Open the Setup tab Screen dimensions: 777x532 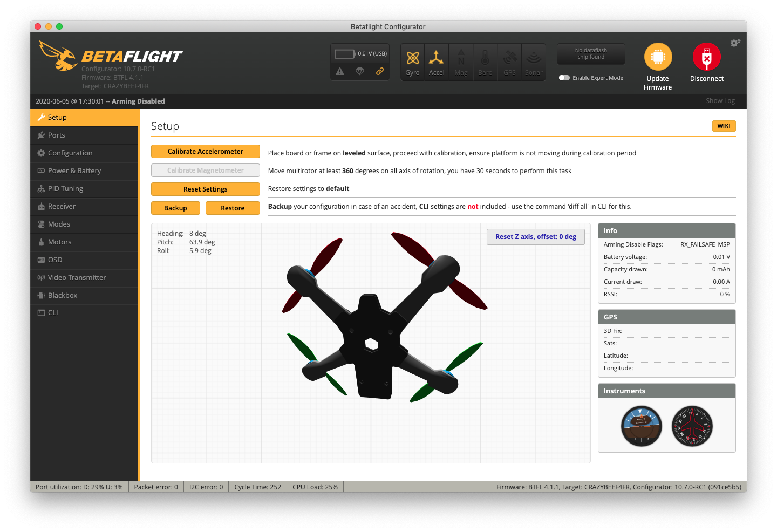pyautogui.click(x=85, y=118)
